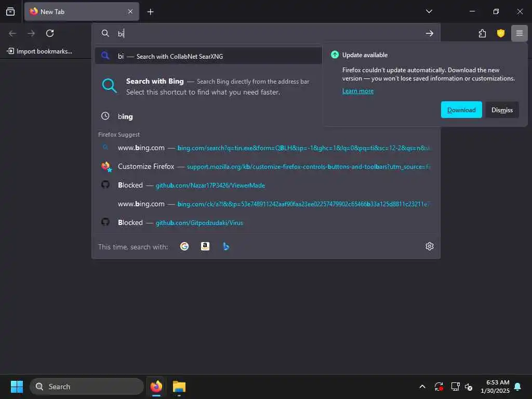Open the Customize Firefox suggestion

click(x=266, y=167)
